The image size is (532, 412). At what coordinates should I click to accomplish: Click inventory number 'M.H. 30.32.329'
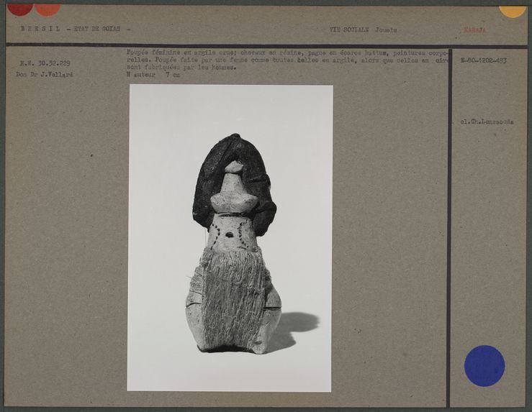[45, 63]
